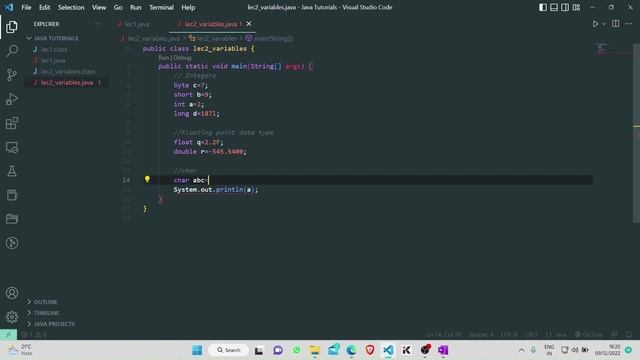Image resolution: width=640 pixels, height=360 pixels.
Task: Open the File menu
Action: click(x=26, y=7)
